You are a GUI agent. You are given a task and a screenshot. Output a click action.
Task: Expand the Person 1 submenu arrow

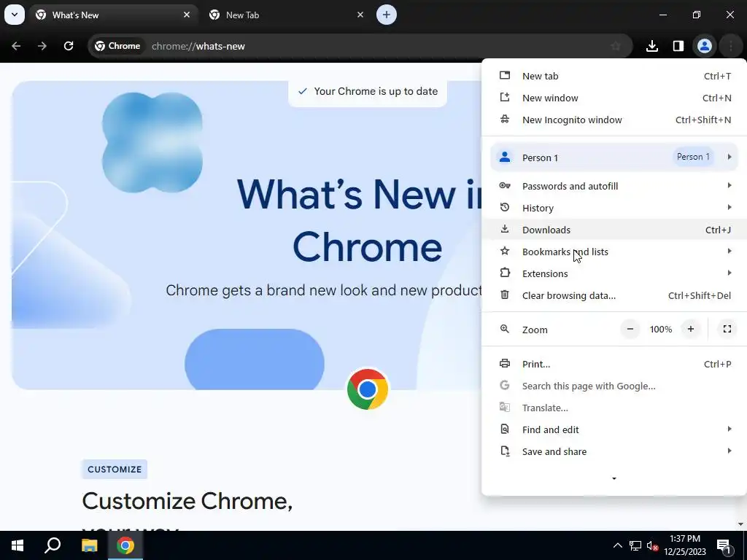coord(729,157)
